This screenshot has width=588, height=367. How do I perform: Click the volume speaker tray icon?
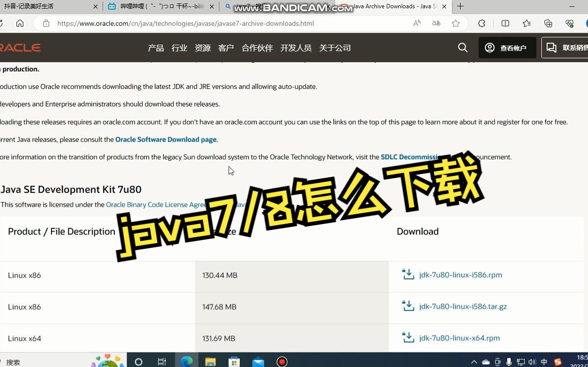(532, 362)
